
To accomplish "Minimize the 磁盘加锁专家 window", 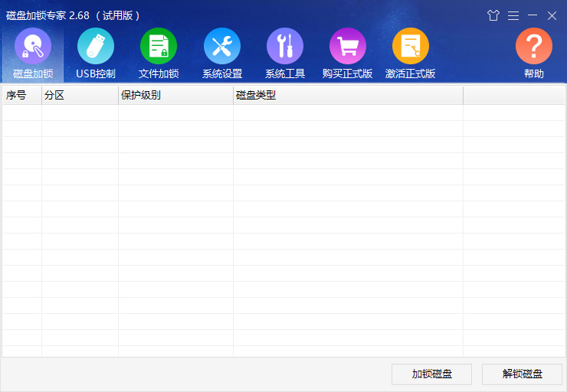I will tap(533, 15).
